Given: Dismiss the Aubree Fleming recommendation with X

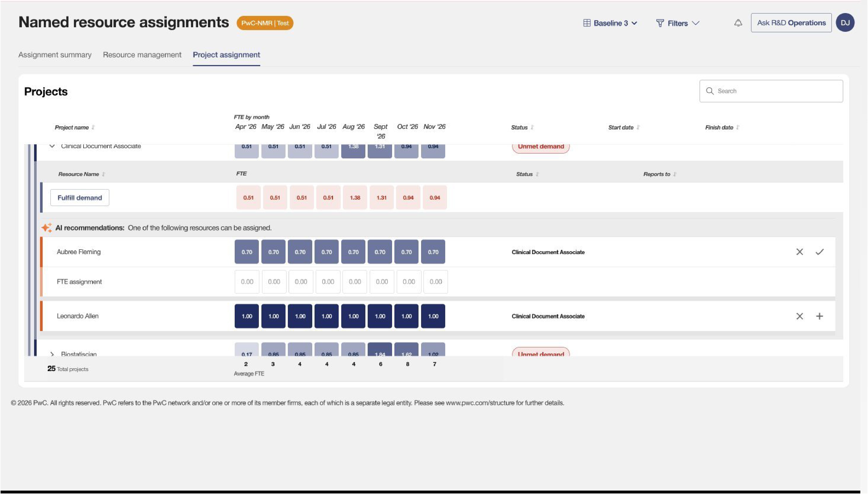Looking at the screenshot, I should [x=800, y=252].
